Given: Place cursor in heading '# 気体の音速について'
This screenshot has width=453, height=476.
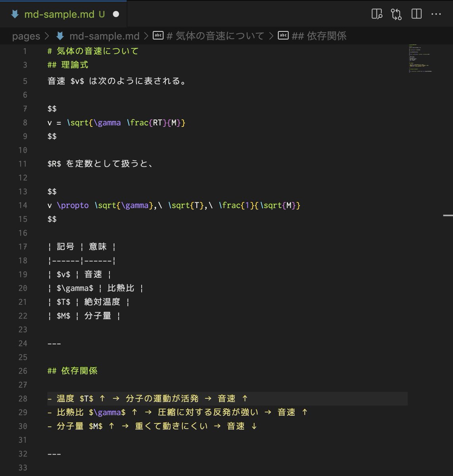Looking at the screenshot, I should coord(93,51).
